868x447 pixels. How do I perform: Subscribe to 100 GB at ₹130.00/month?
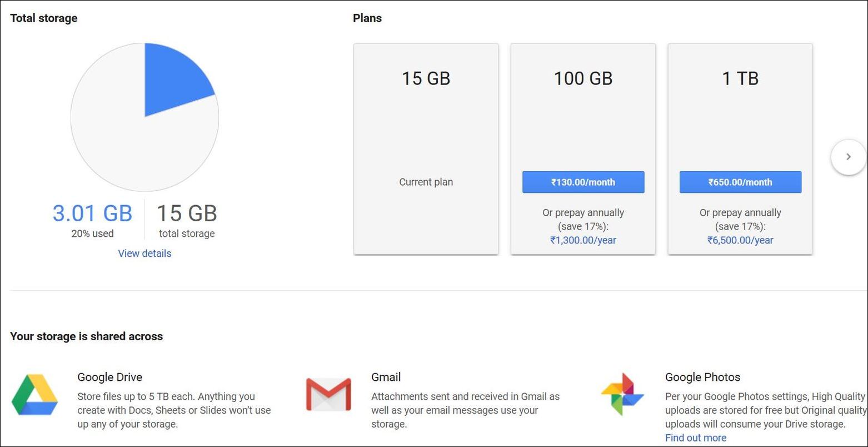pyautogui.click(x=582, y=182)
